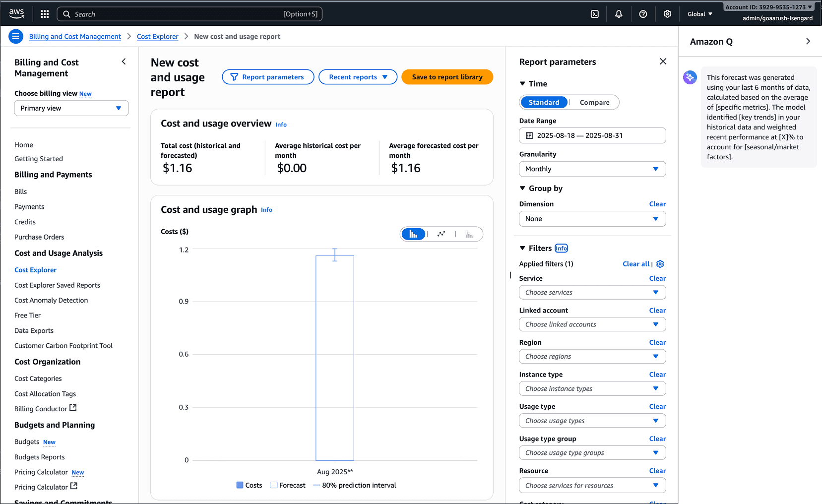This screenshot has height=504, width=822.
Task: Open the Primary view billing dropdown
Action: tap(71, 108)
